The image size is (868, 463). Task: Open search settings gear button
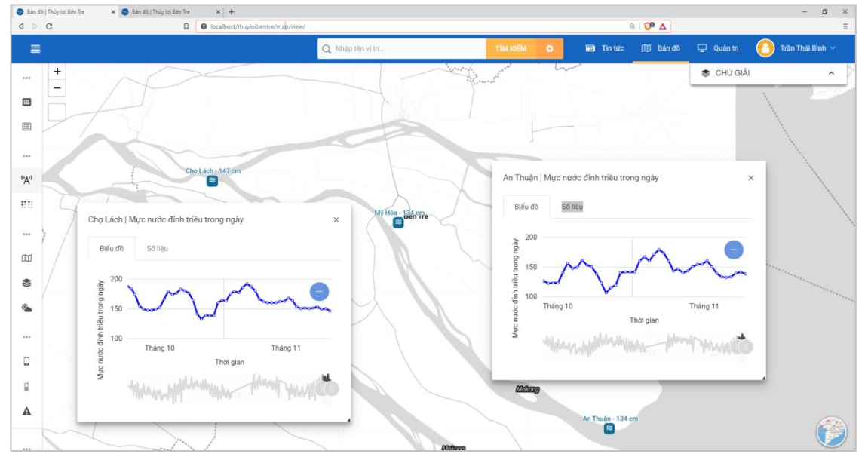550,48
